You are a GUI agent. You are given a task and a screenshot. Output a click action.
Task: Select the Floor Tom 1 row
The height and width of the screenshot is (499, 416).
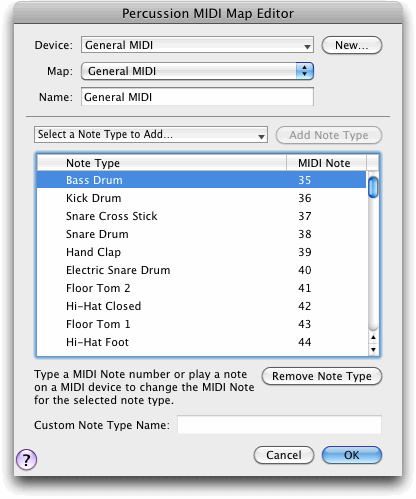point(201,324)
